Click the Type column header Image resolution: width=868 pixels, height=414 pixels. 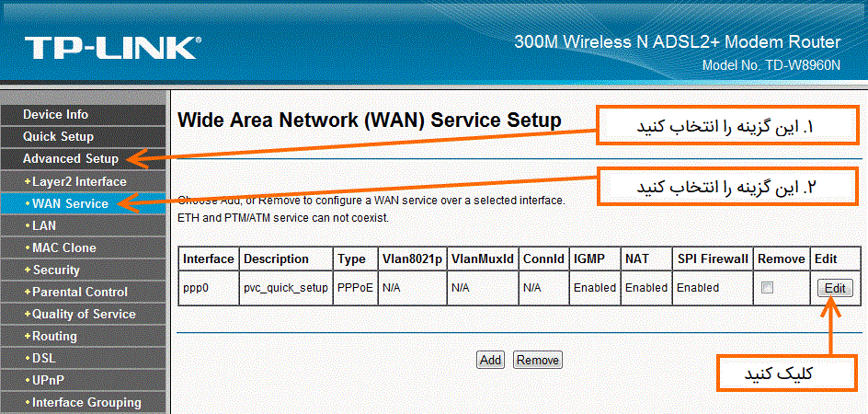[355, 259]
